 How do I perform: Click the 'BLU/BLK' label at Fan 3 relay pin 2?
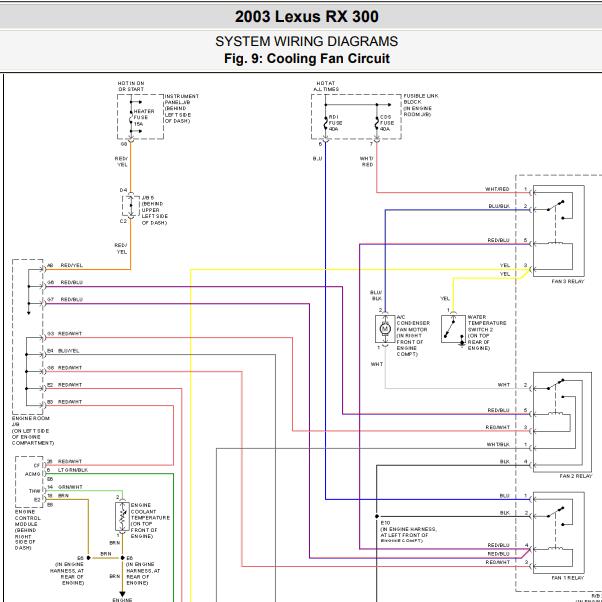click(x=499, y=206)
